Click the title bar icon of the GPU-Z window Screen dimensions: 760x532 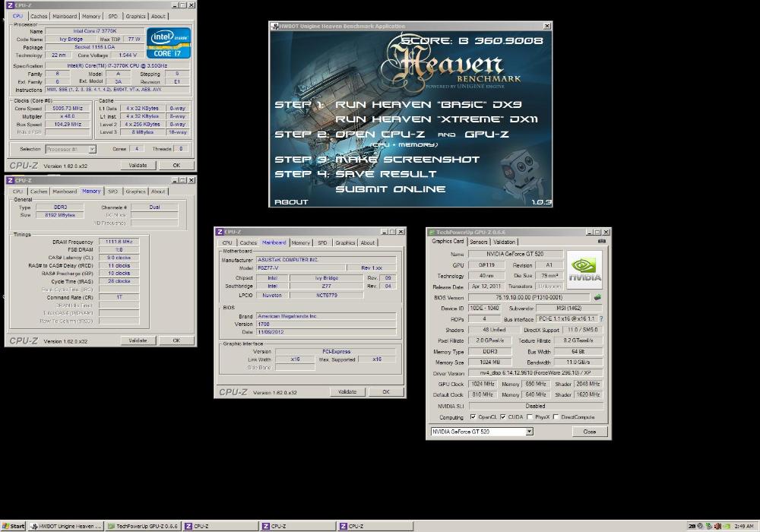point(432,232)
